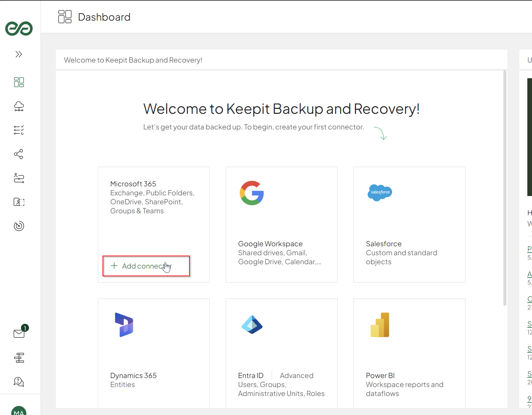The width and height of the screenshot is (532, 415).
Task: Select the Advanced option for Entra ID
Action: (296, 375)
